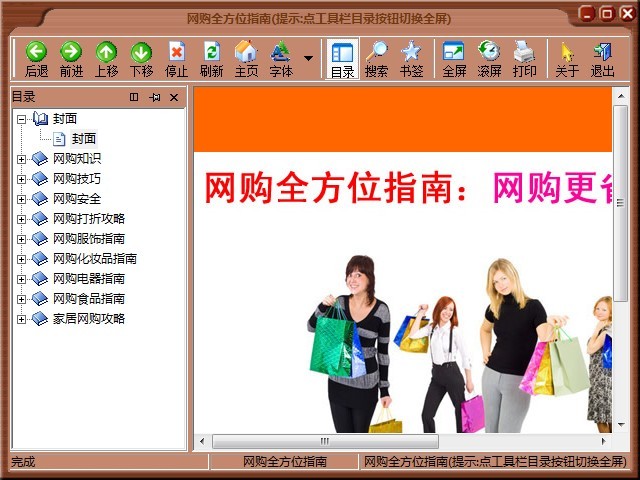Select 网购安全 chapter
Viewport: 640px width, 480px height.
coord(77,199)
